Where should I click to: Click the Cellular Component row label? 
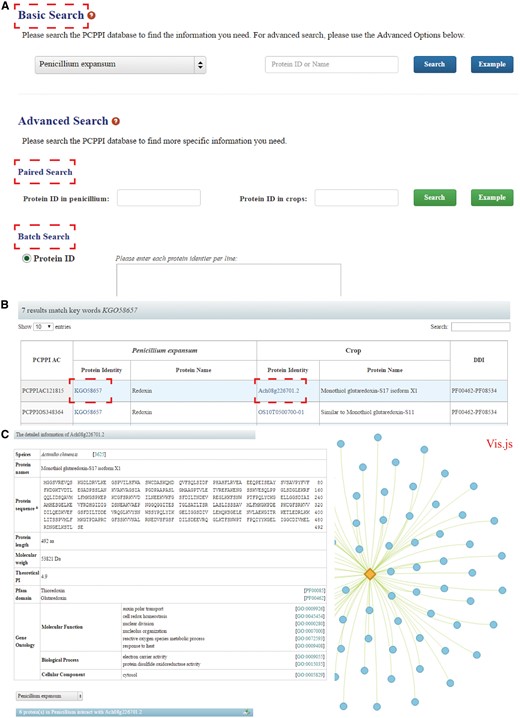point(63,675)
